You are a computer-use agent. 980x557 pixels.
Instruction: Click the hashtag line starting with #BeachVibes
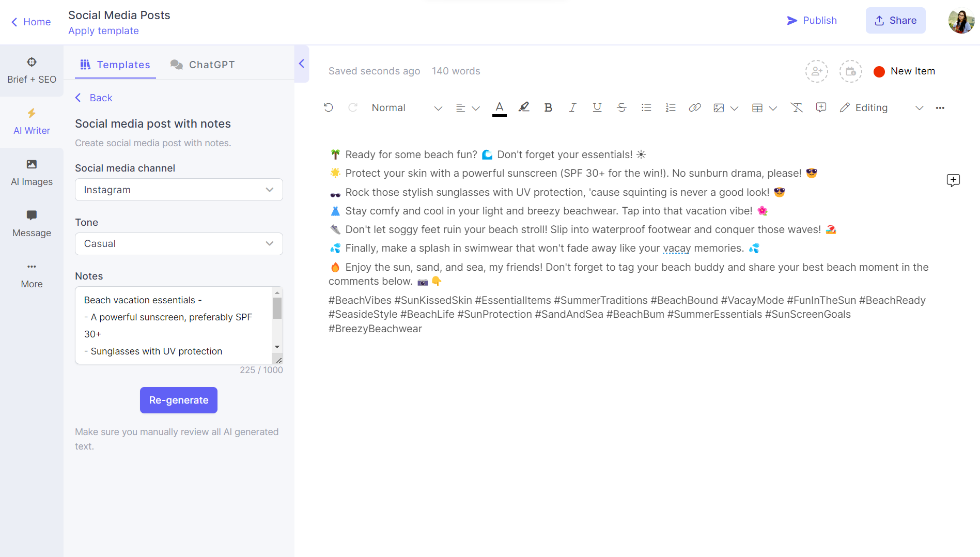627,314
